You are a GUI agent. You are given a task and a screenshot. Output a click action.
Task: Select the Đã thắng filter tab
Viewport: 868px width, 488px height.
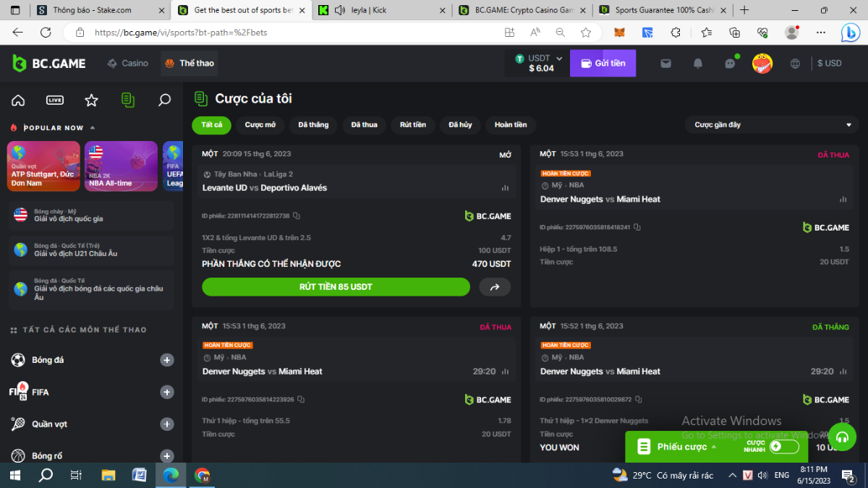coord(313,125)
